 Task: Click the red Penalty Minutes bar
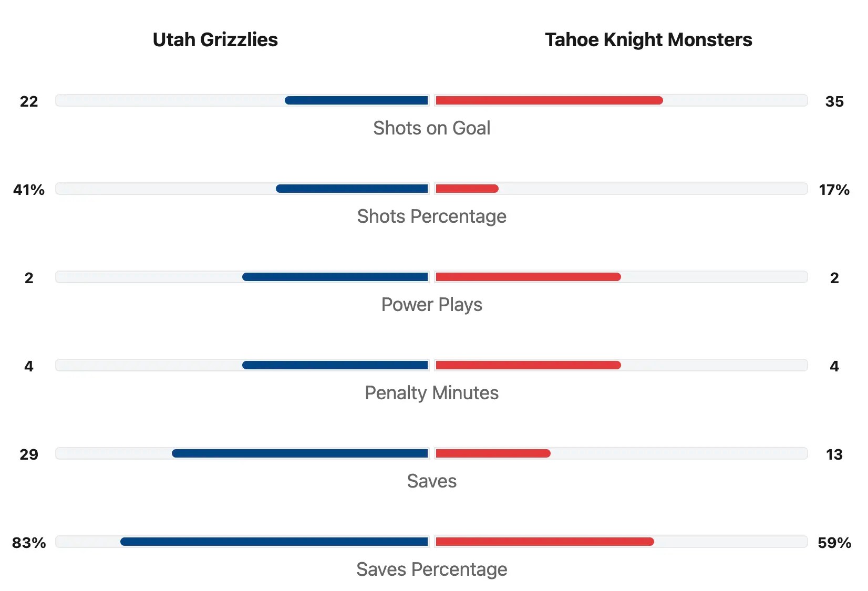coord(528,365)
